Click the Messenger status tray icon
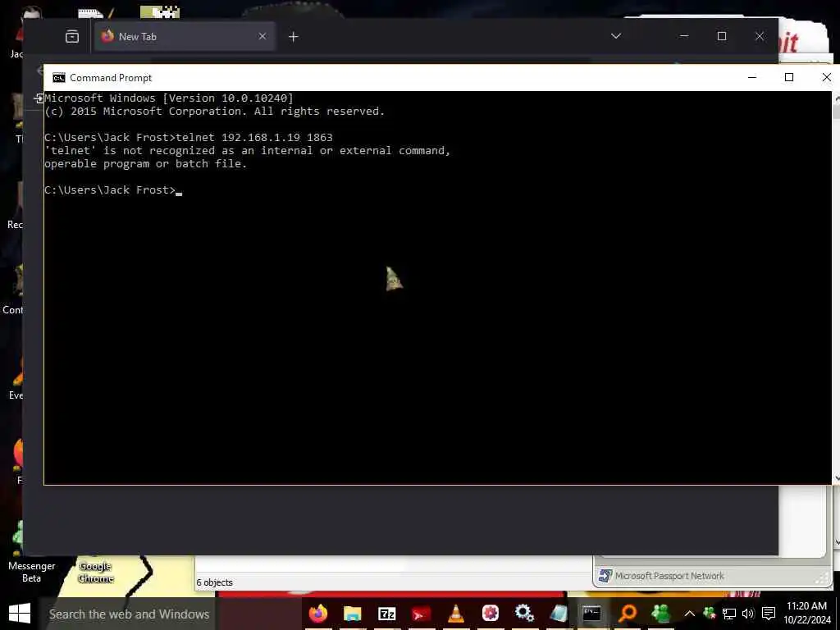Viewport: 840px width, 630px height. [710, 614]
